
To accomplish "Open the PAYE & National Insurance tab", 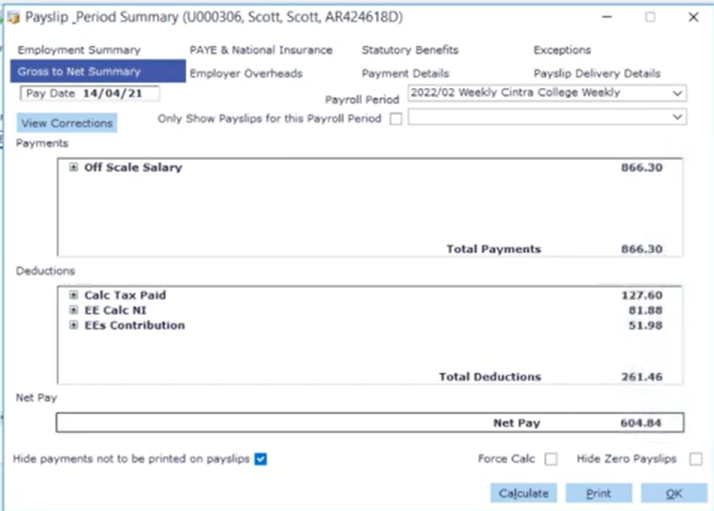I will point(261,50).
